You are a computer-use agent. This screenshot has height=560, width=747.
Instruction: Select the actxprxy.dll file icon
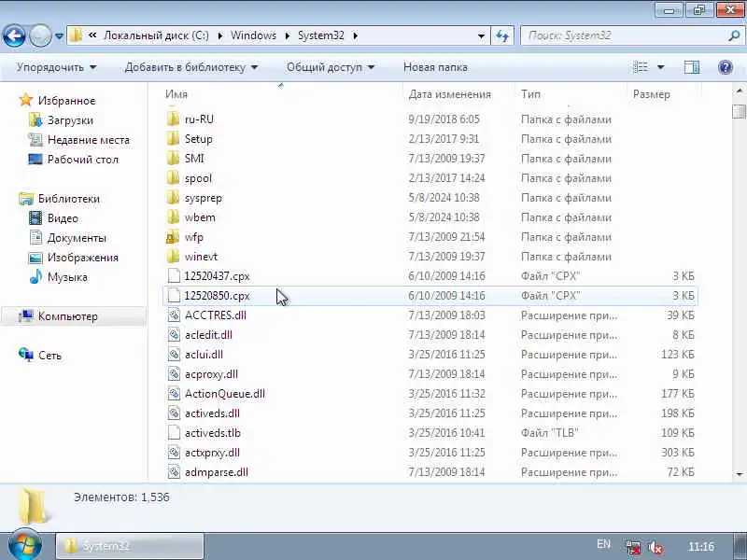[x=174, y=453]
